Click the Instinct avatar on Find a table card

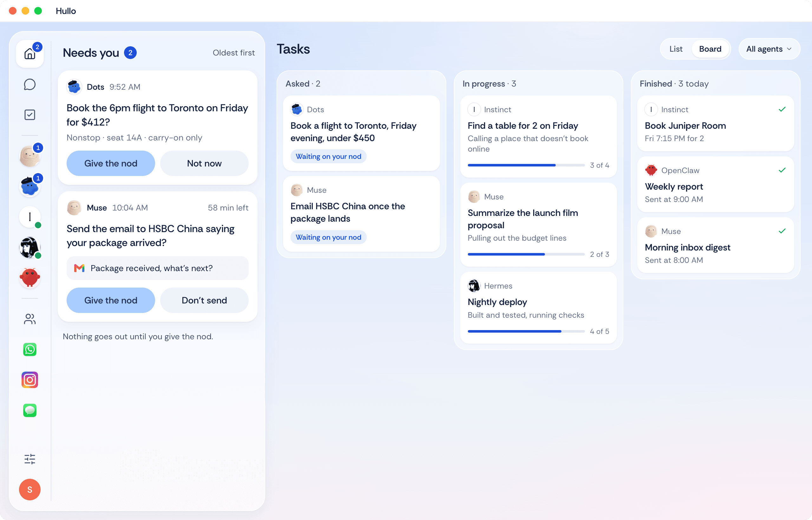pos(474,109)
